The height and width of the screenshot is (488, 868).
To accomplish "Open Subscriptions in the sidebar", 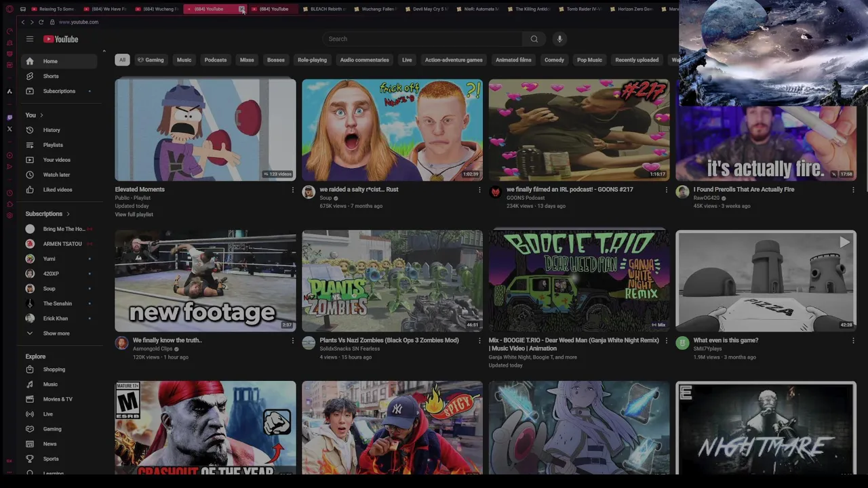I will (x=59, y=91).
